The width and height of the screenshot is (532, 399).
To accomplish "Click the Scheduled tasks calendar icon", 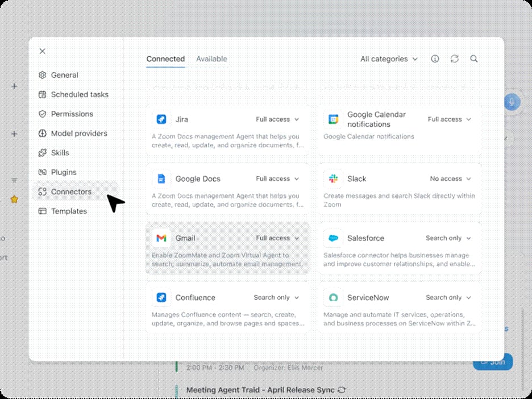I will [x=43, y=95].
